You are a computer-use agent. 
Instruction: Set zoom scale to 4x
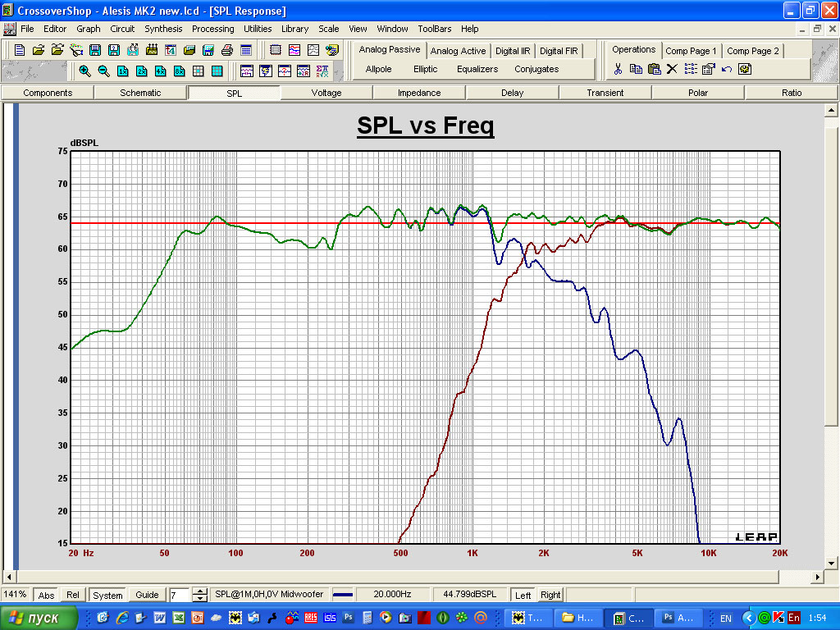point(160,71)
